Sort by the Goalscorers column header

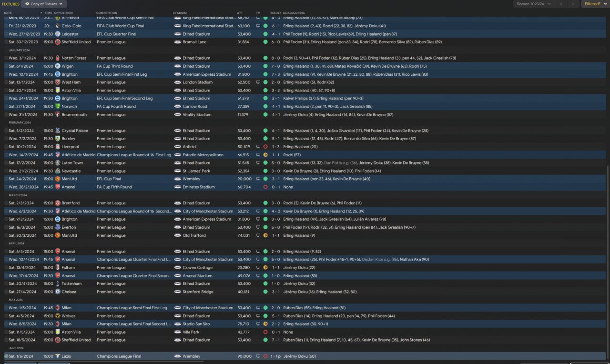[294, 13]
